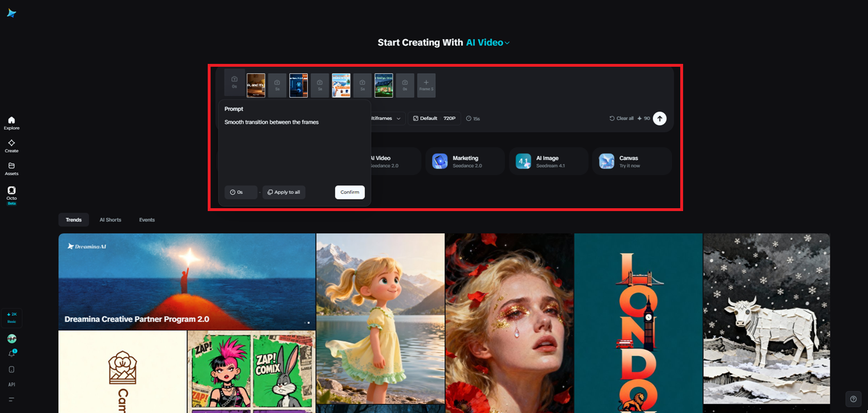Image resolution: width=868 pixels, height=413 pixels.
Task: Click the mobile device icon in the sidebar
Action: 11,370
